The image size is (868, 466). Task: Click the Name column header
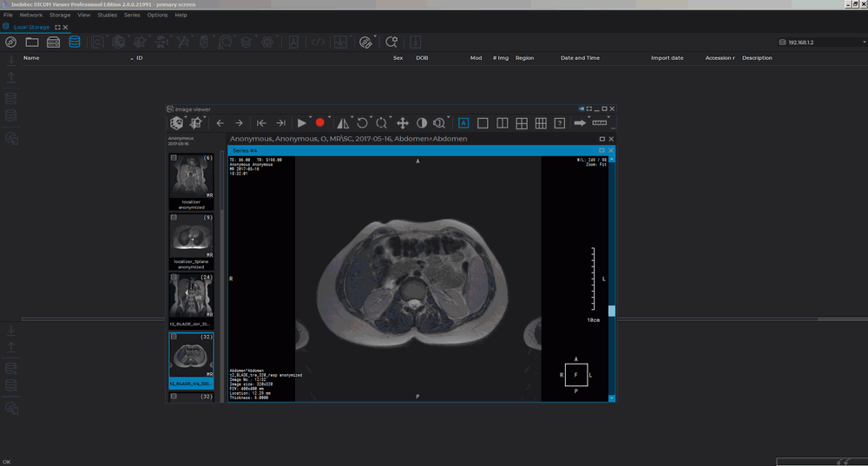31,58
